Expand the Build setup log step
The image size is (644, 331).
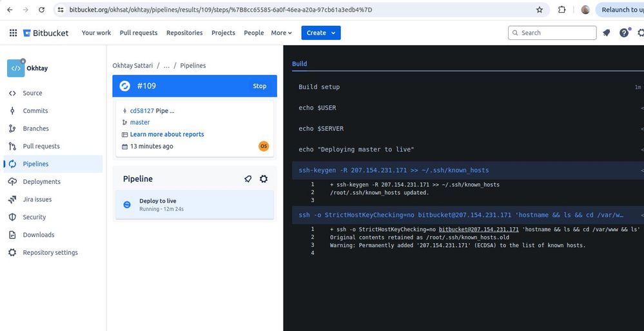point(468,86)
